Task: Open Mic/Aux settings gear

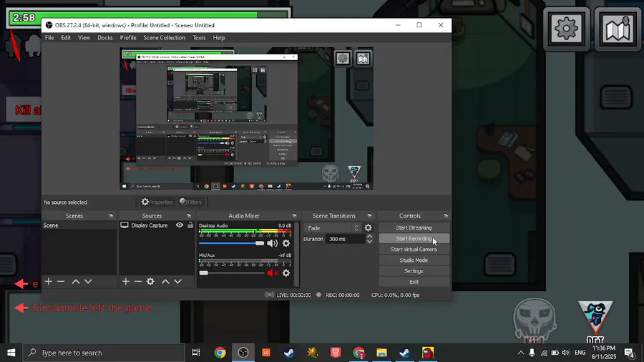Action: pyautogui.click(x=286, y=273)
